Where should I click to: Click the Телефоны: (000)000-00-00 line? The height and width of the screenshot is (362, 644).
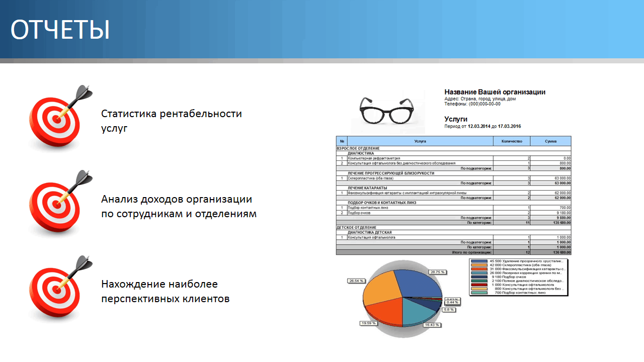[472, 104]
